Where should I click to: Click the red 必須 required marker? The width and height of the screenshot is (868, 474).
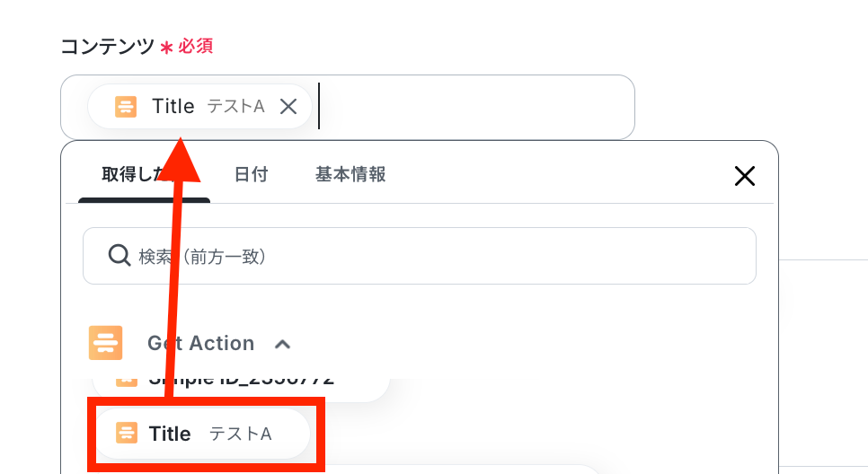point(195,46)
